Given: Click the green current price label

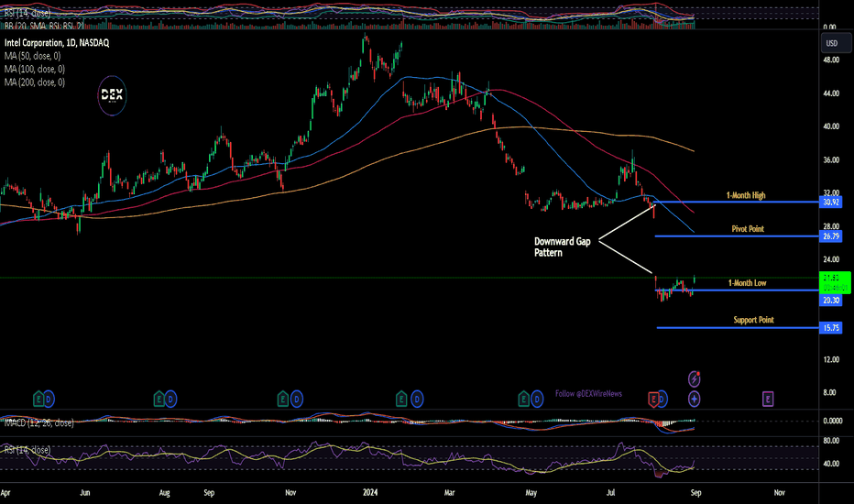Looking at the screenshot, I should pyautogui.click(x=835, y=282).
